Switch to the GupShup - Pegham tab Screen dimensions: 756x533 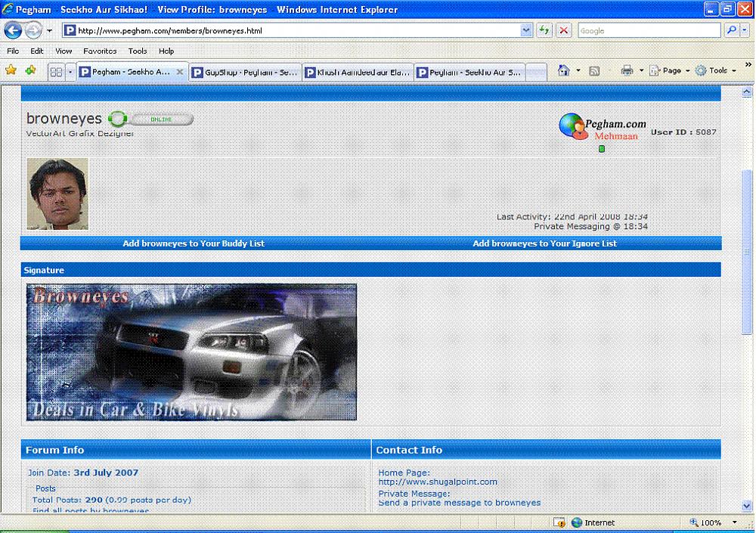243,73
